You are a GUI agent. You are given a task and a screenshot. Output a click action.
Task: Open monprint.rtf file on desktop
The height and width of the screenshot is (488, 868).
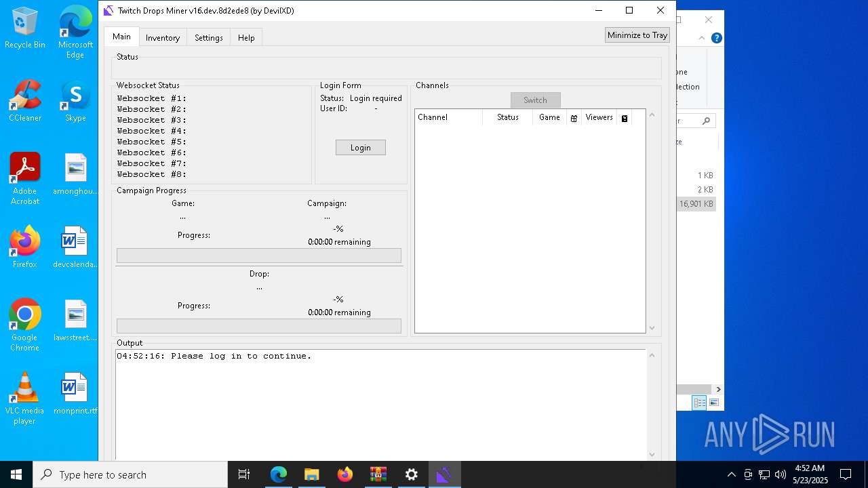click(x=75, y=394)
